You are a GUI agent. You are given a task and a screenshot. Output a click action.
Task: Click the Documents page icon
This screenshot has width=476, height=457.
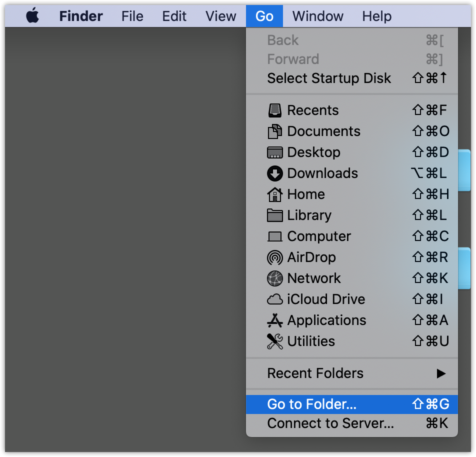point(275,131)
